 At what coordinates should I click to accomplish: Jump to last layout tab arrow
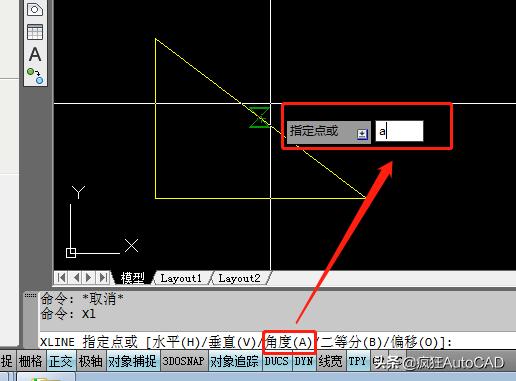point(103,277)
